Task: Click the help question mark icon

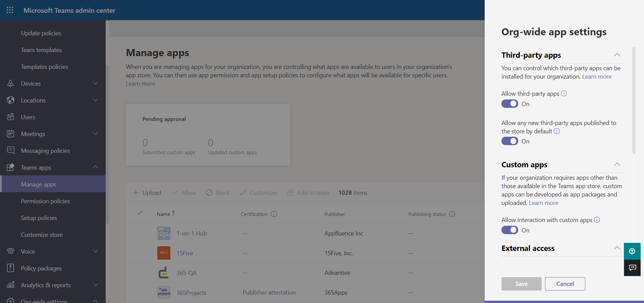Action: point(632,251)
